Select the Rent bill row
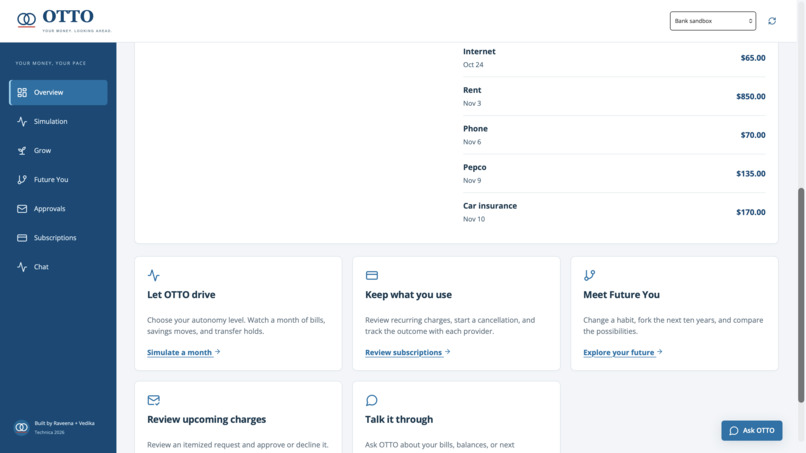Image resolution: width=806 pixels, height=453 pixels. tap(614, 96)
